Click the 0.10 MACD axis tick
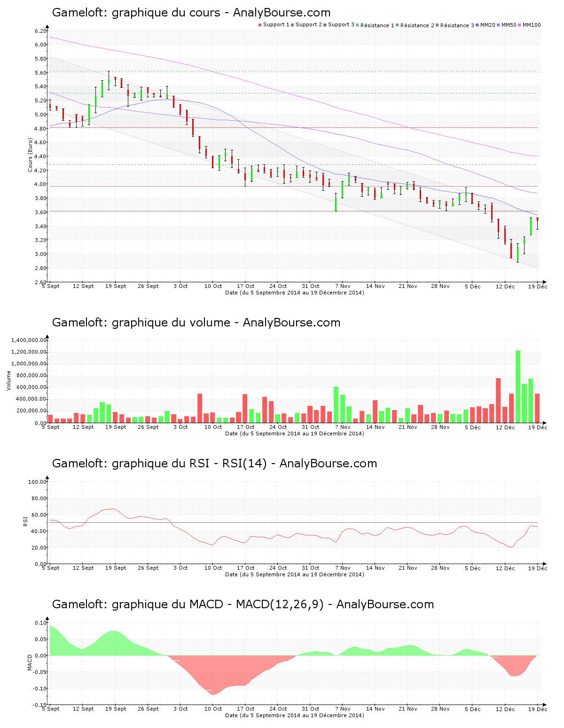This screenshot has height=728, width=564. 40,623
